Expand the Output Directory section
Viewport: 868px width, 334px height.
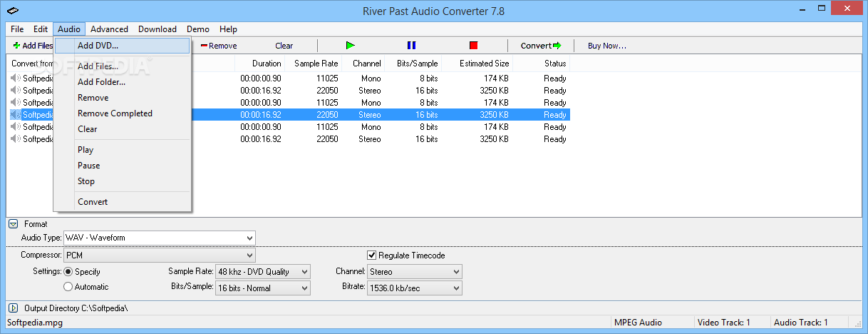pyautogui.click(x=14, y=308)
